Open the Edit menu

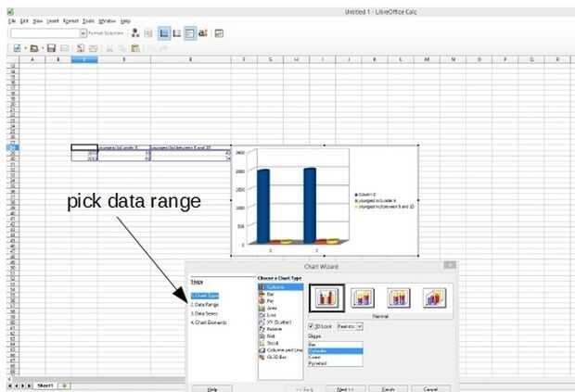pyautogui.click(x=24, y=21)
